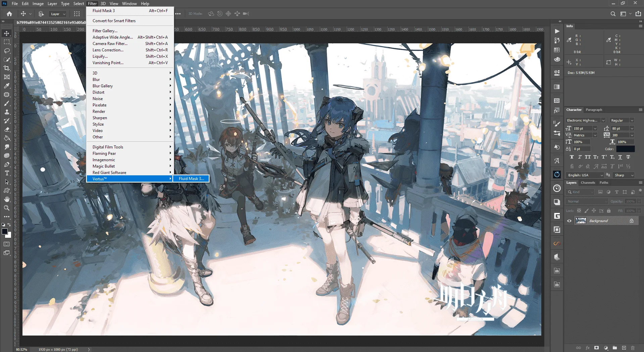Select the Pen tool
This screenshot has width=644, height=352.
7,164
